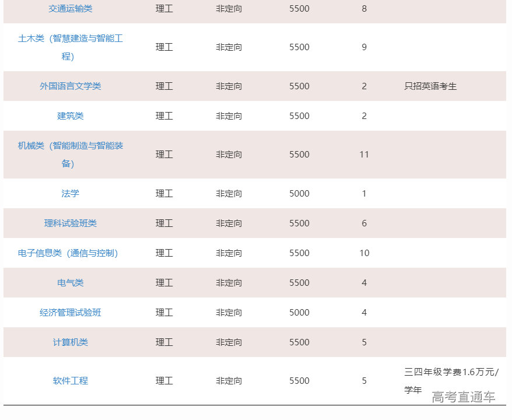Open the 电气类 major link
The width and height of the screenshot is (512, 420).
(x=70, y=283)
